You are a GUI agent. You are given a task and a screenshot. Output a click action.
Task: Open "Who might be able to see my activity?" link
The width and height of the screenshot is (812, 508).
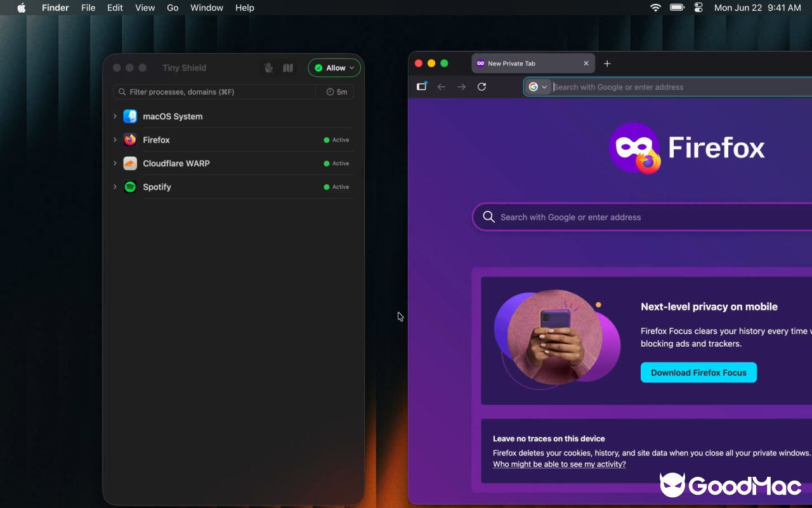point(560,464)
